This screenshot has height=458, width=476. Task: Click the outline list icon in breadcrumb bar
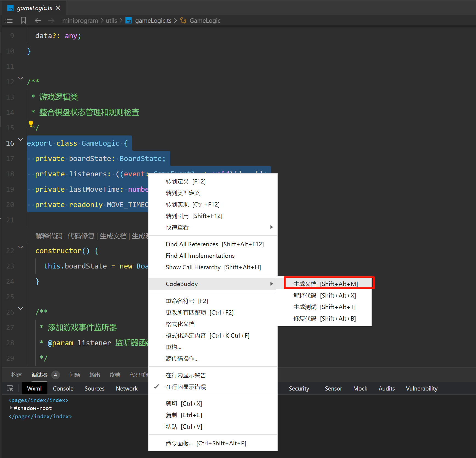click(9, 20)
